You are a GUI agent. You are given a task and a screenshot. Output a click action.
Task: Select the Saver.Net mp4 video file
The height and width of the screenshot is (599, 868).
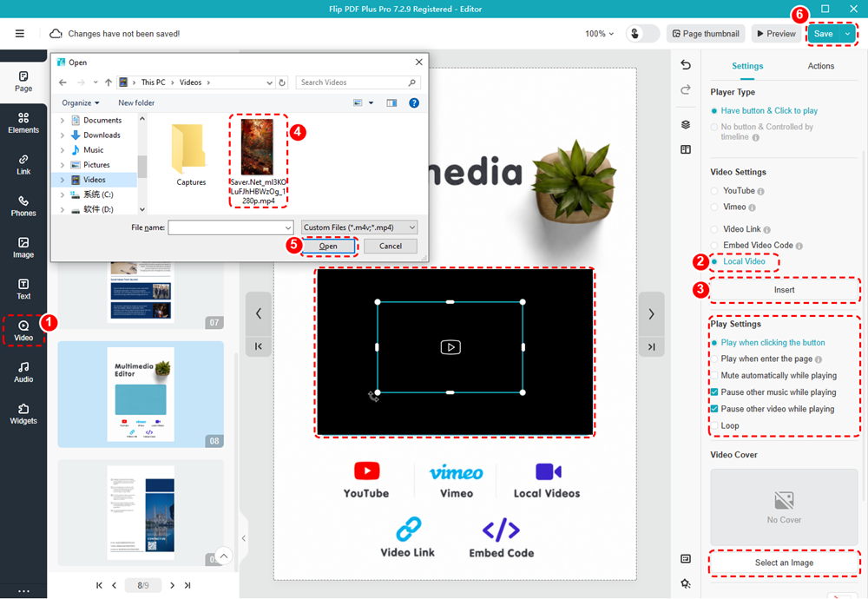click(x=258, y=161)
